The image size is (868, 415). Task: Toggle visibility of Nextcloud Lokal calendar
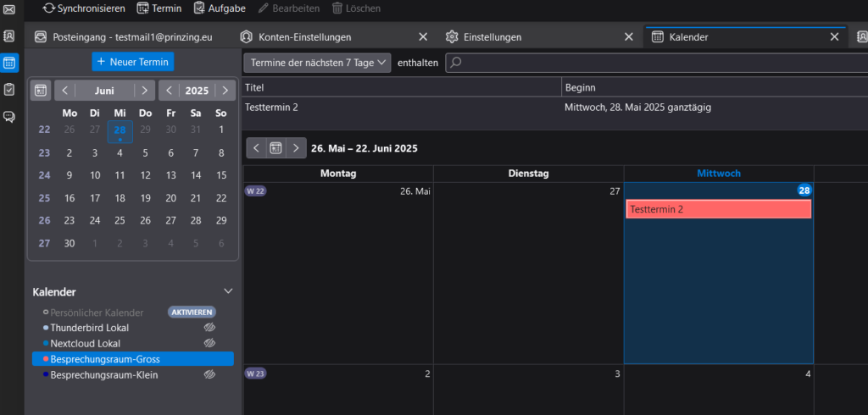[209, 343]
